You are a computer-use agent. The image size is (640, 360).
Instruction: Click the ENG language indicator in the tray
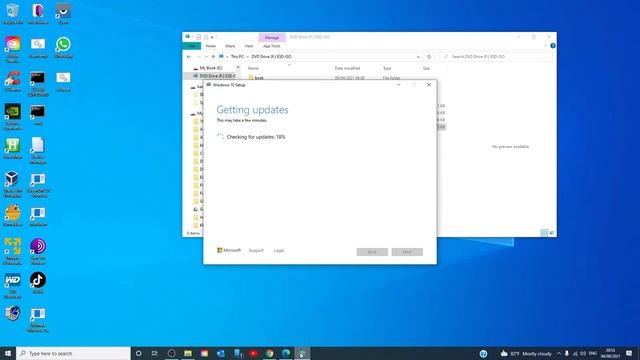[x=593, y=353]
